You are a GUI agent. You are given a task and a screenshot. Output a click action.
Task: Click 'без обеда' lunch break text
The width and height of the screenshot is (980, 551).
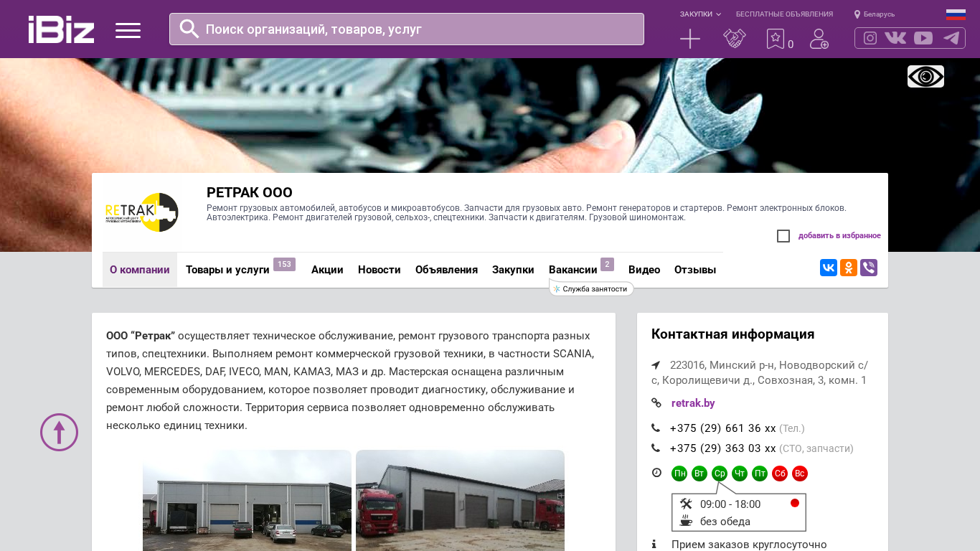[725, 522]
